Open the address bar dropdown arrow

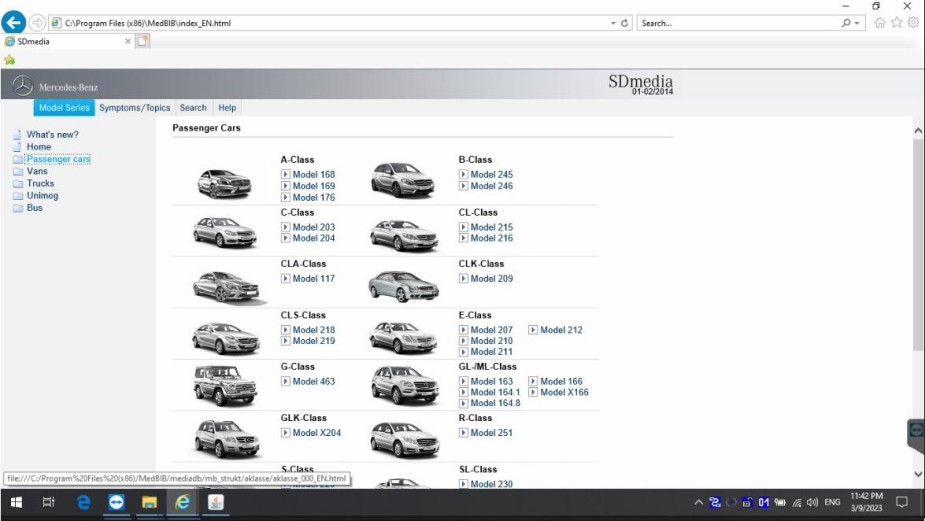[x=613, y=23]
